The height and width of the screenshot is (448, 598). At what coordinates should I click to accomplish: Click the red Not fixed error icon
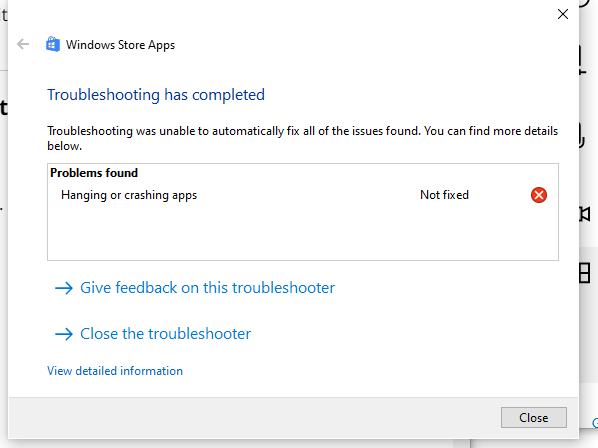click(539, 195)
